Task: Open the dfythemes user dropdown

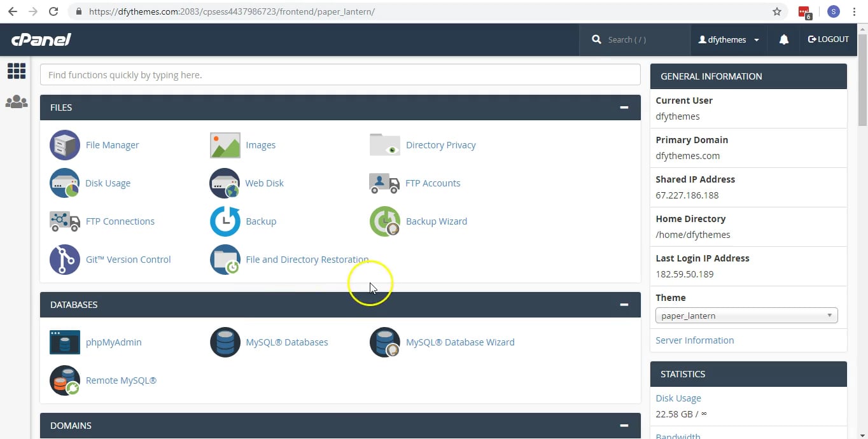Action: pos(729,39)
